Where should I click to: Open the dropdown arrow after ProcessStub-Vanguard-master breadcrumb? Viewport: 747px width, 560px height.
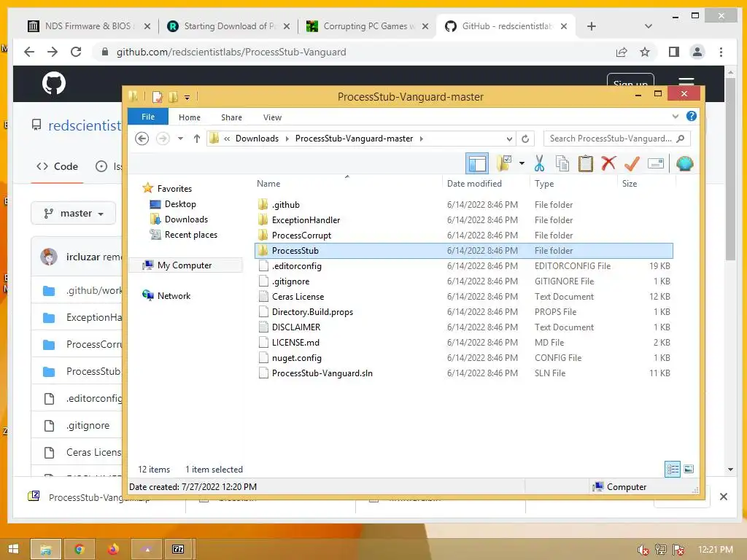point(421,139)
